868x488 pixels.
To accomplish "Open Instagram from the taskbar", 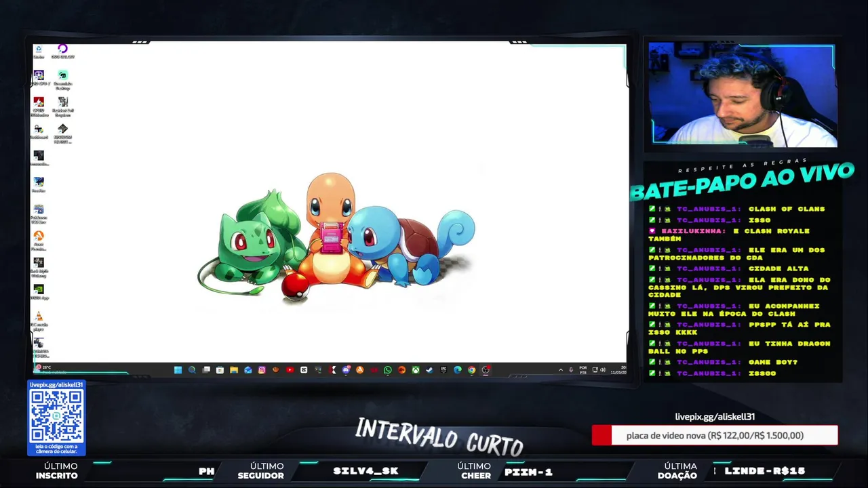I will coord(262,370).
